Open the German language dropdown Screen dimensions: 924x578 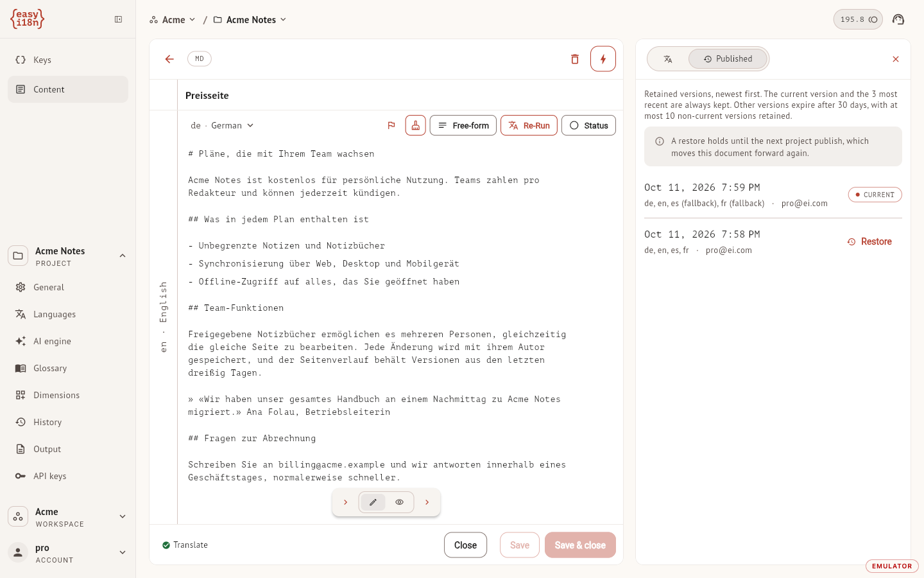(222, 125)
